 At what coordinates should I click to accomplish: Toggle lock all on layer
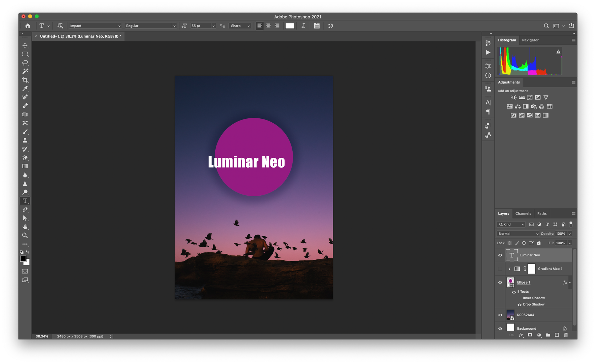[x=539, y=243]
